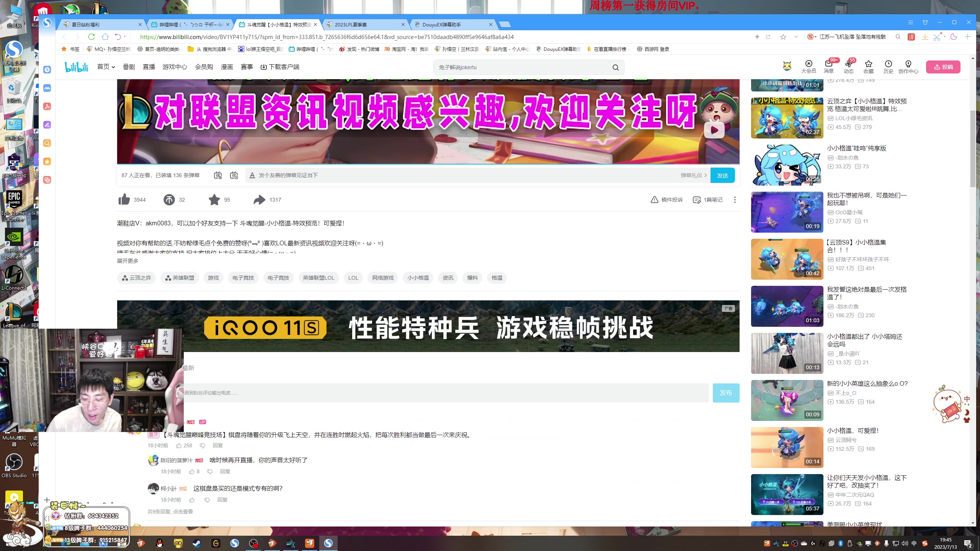Click in the danmaku input field

[x=467, y=175]
